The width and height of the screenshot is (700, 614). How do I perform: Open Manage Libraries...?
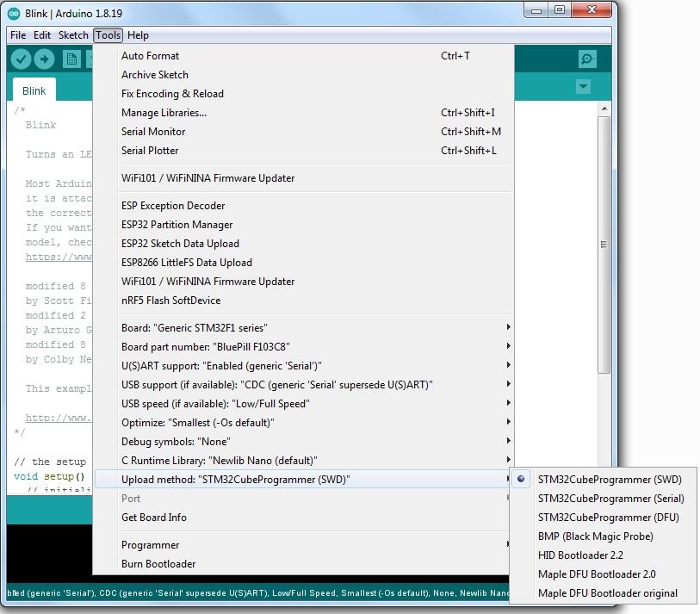tap(304, 113)
